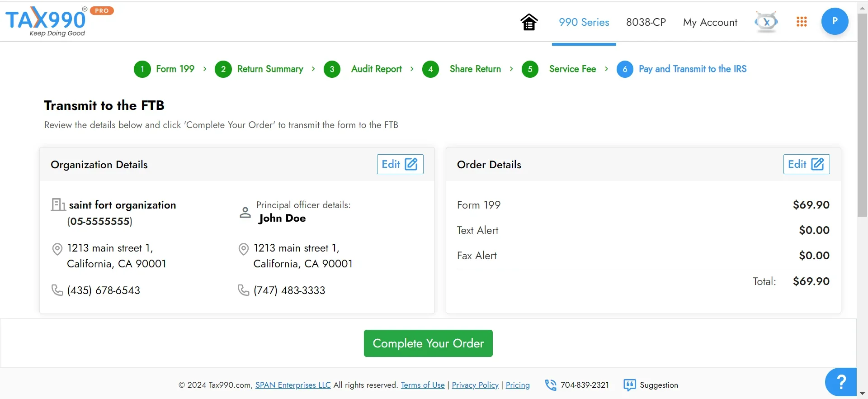The image size is (868, 399).
Task: Click the principal officer name John Doe
Action: click(x=282, y=218)
